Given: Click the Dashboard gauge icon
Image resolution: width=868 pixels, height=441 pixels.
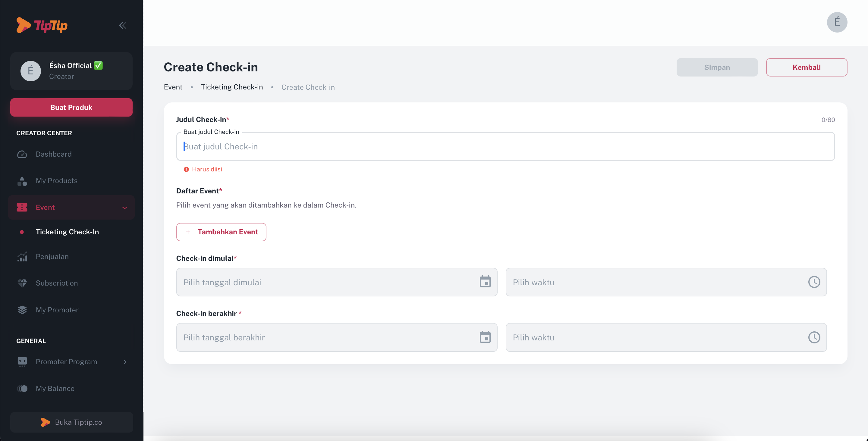Looking at the screenshot, I should pyautogui.click(x=22, y=154).
